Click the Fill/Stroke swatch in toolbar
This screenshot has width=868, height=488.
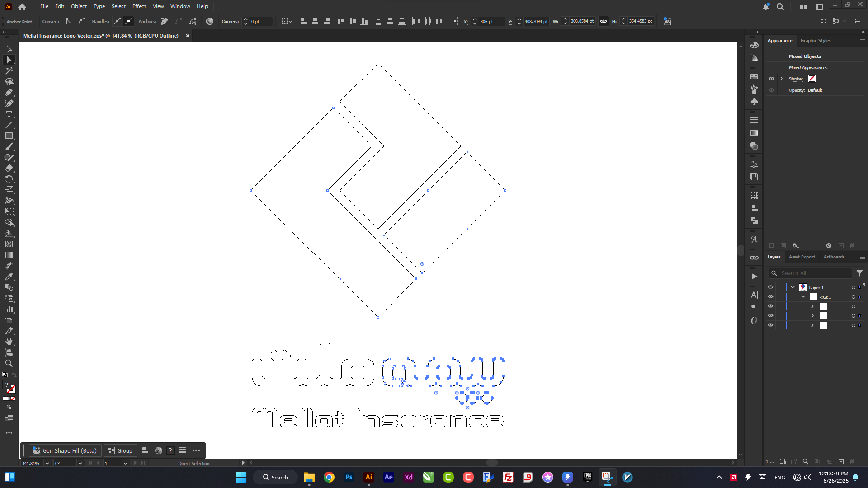9,387
